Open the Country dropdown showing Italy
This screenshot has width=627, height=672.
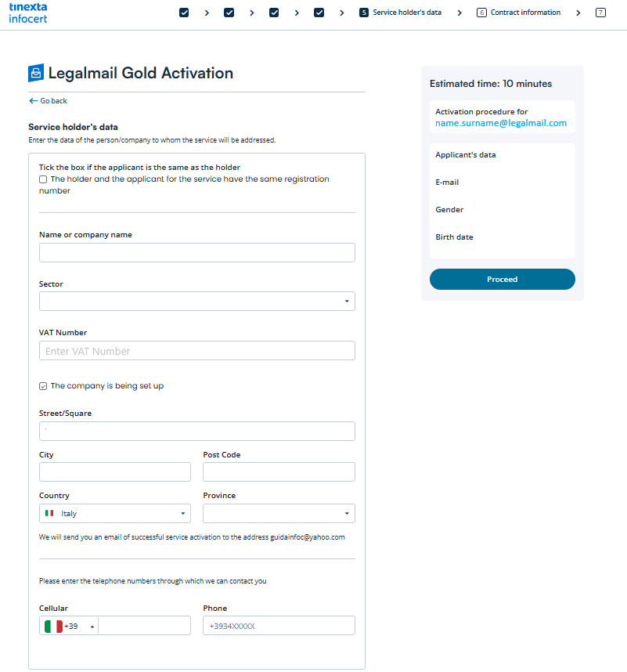point(114,514)
